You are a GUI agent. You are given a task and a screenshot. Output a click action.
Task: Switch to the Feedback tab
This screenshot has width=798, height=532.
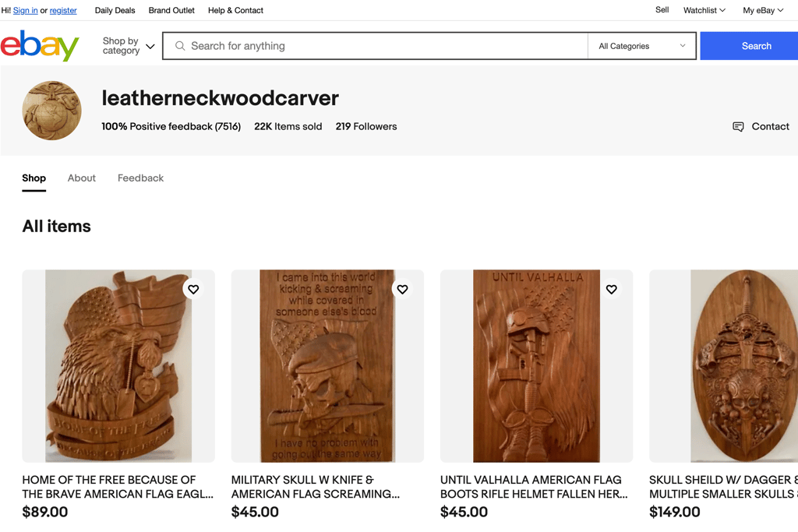click(140, 178)
